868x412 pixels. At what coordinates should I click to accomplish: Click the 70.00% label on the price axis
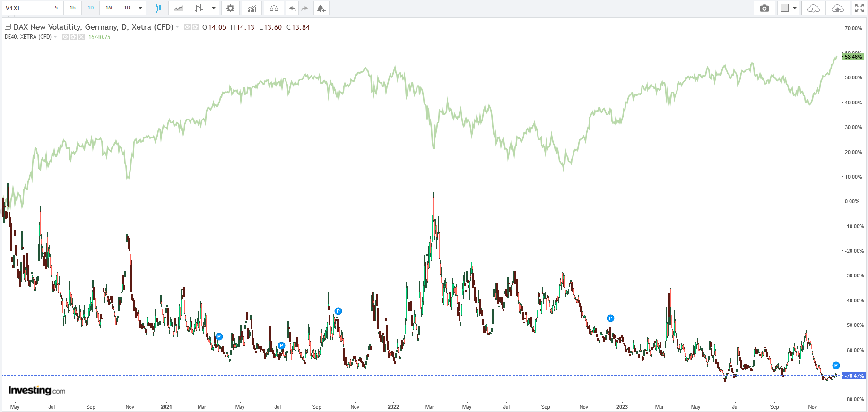point(853,28)
